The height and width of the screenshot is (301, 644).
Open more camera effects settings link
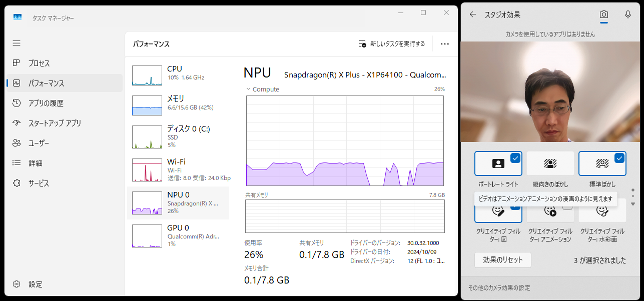tap(499, 288)
